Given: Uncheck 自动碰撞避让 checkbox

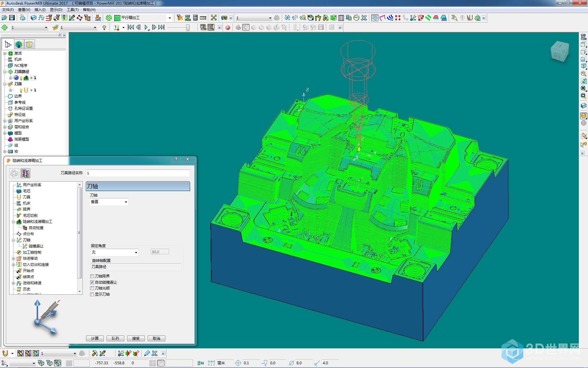Looking at the screenshot, I should 92,282.
